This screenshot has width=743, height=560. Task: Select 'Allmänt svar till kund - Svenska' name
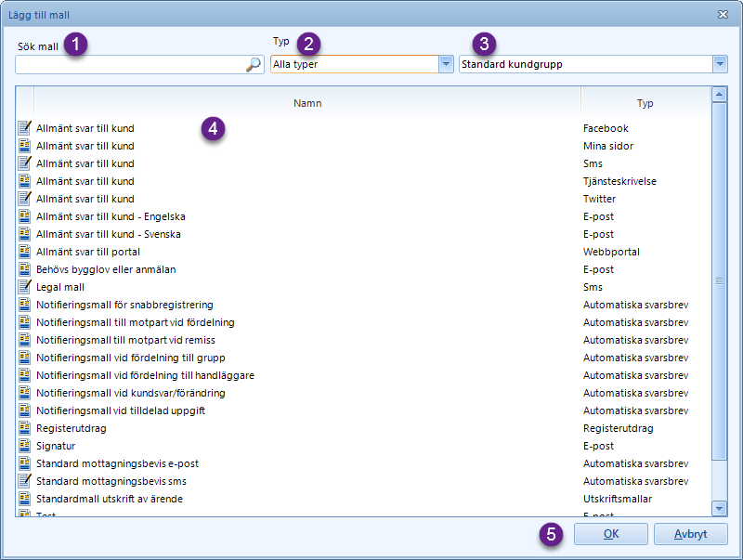click(x=109, y=234)
